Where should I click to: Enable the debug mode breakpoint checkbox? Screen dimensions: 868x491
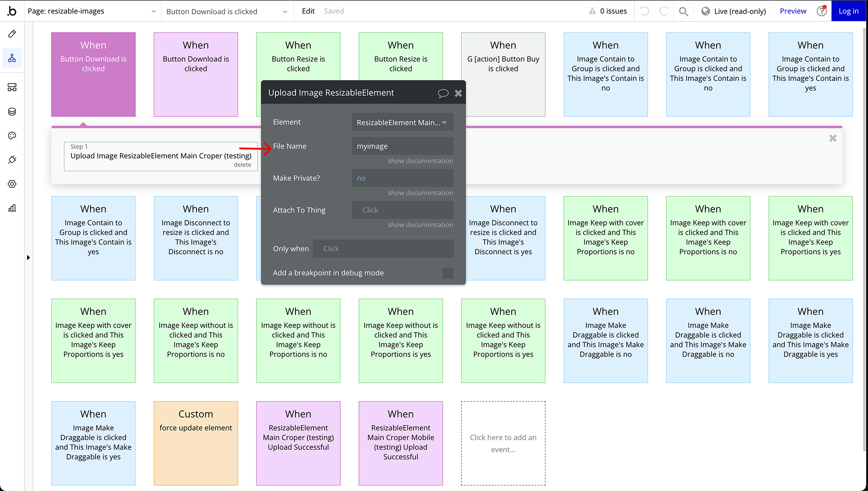(447, 273)
